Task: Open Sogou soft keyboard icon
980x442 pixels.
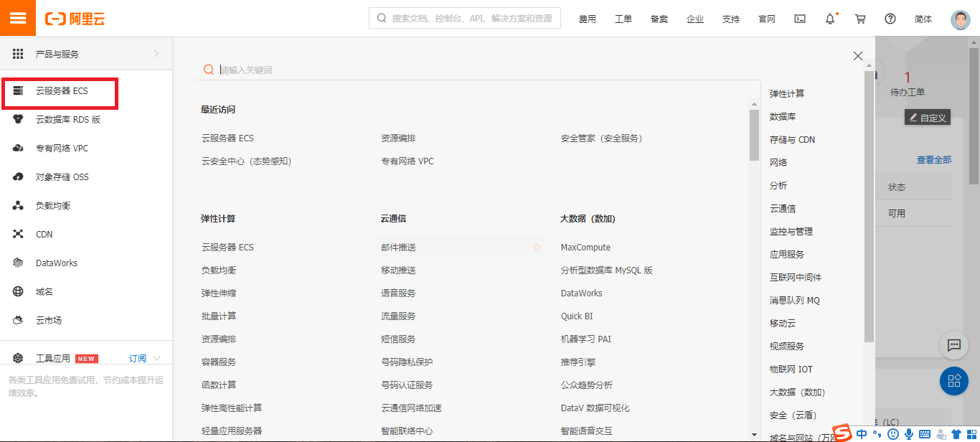Action: click(x=925, y=434)
